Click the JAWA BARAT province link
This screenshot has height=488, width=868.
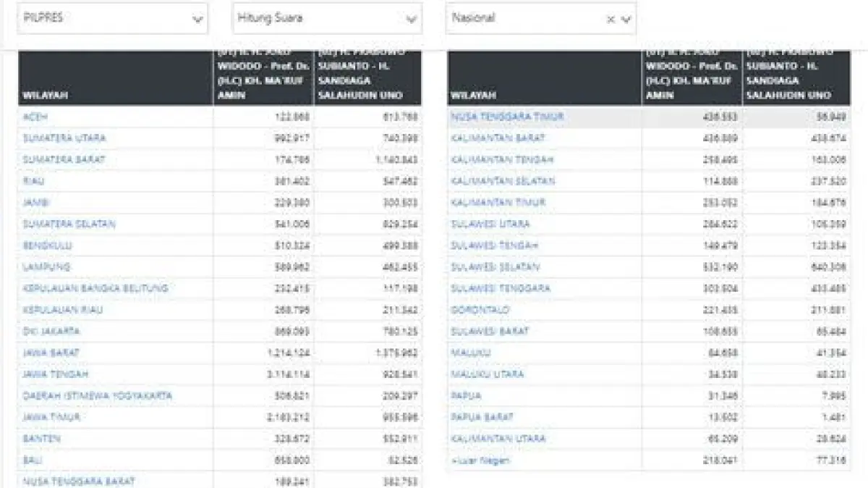tap(51, 353)
